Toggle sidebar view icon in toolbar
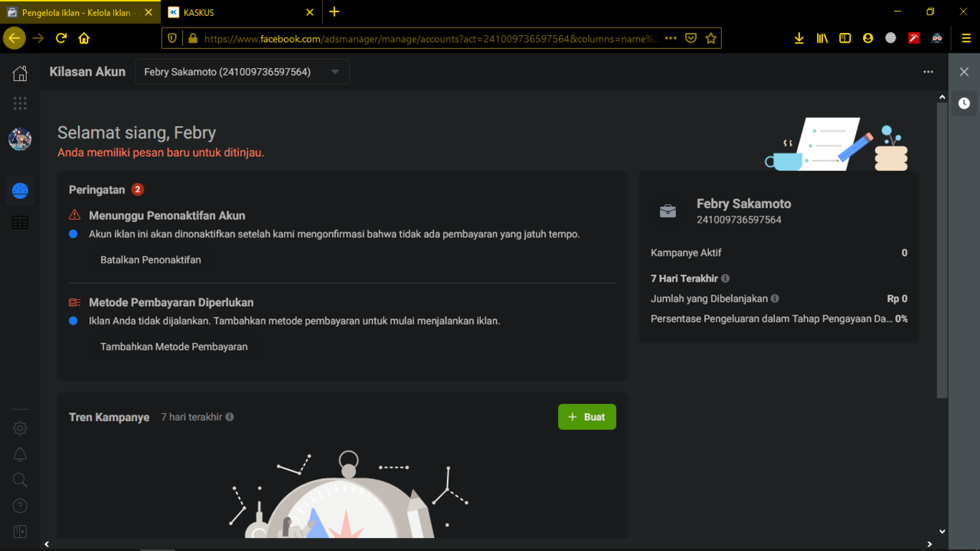Screen dimensions: 980x551 tap(845, 37)
